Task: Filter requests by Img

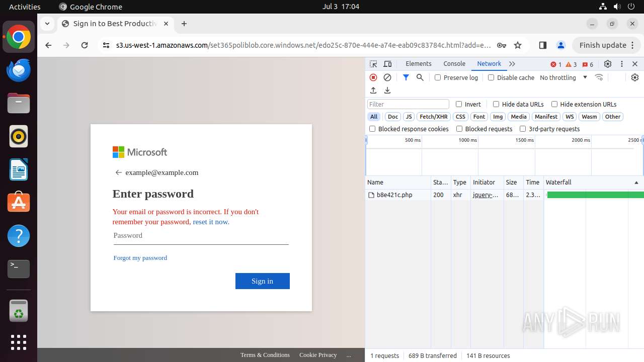Action: [498, 117]
